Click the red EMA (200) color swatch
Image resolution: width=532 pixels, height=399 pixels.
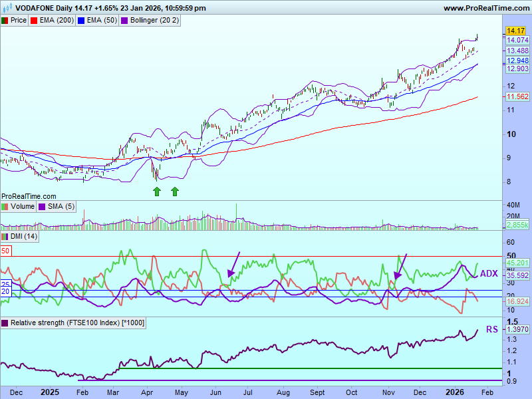point(35,21)
